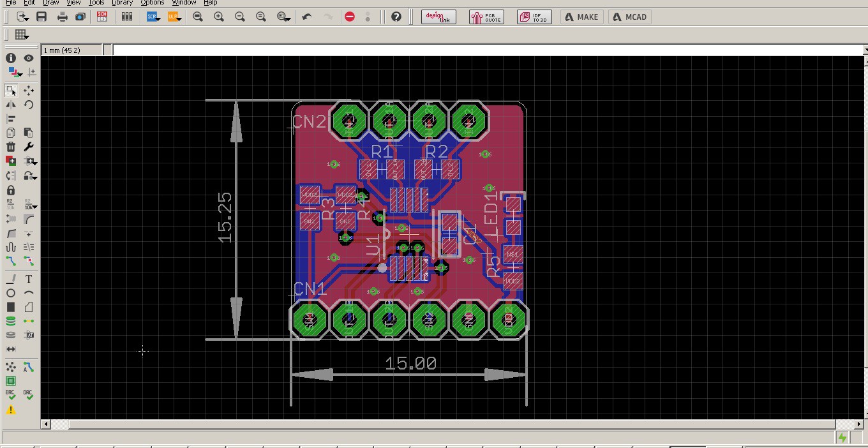
Task: Select the Change wrench tool
Action: pyautogui.click(x=29, y=147)
